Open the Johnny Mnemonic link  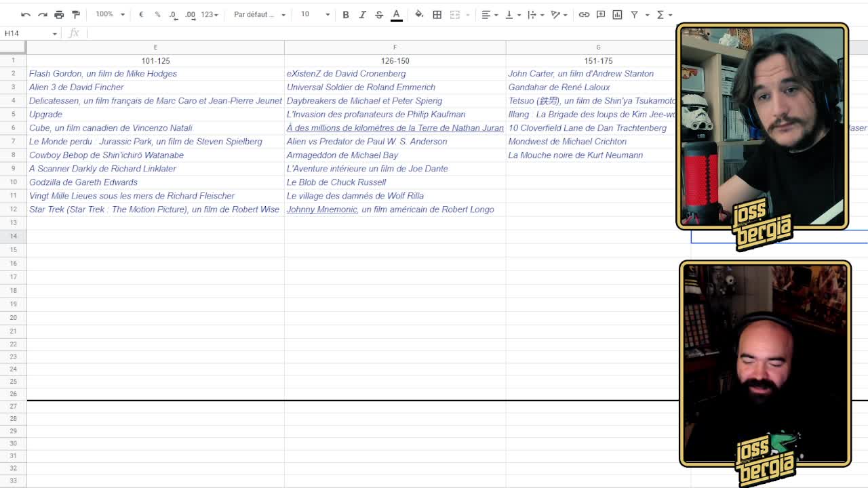(322, 209)
